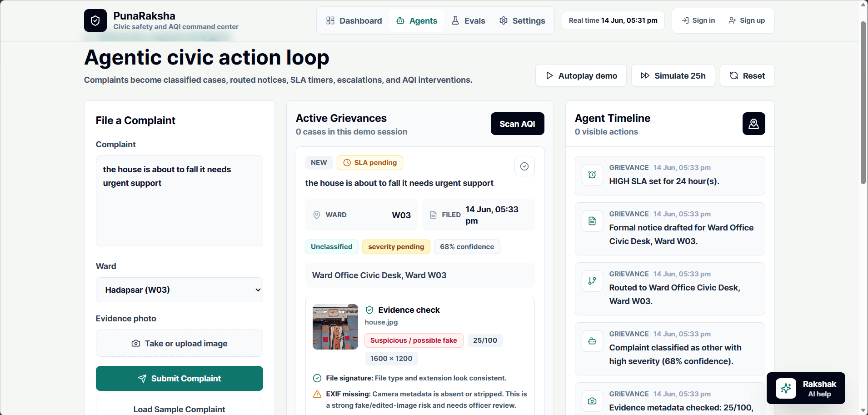Screen dimensions: 868x415
Task: Click the branch icon beside Routed to Ward Office
Action: pos(592,281)
